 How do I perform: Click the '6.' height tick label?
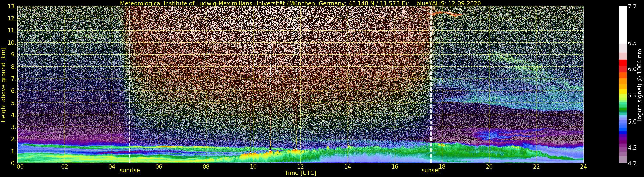click(x=14, y=91)
